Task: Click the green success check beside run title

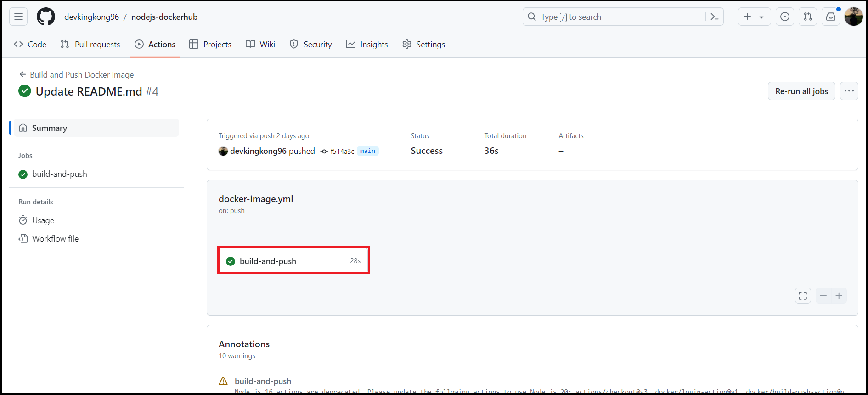Action: tap(25, 91)
